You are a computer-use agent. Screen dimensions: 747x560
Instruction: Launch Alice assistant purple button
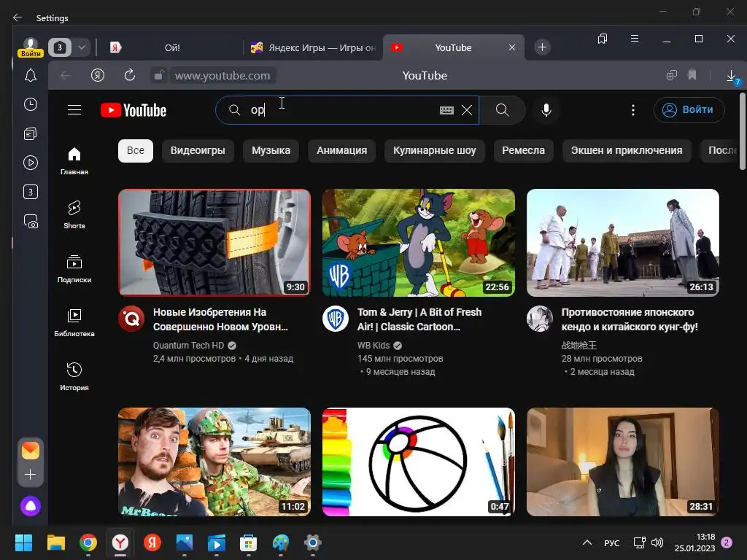click(31, 506)
